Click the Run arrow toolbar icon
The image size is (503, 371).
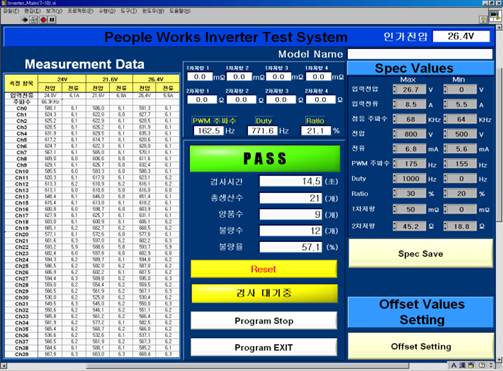(25, 20)
